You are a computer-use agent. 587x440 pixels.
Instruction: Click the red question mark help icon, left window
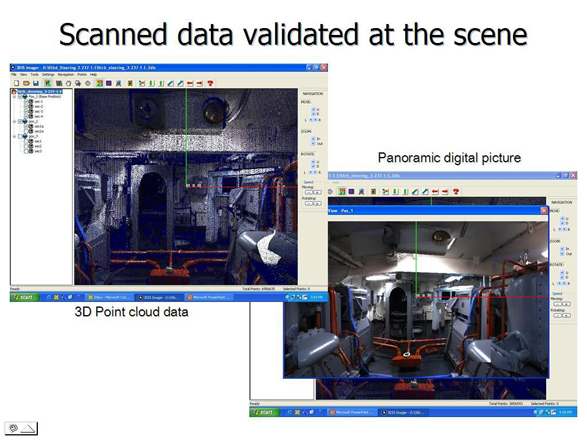pos(210,83)
